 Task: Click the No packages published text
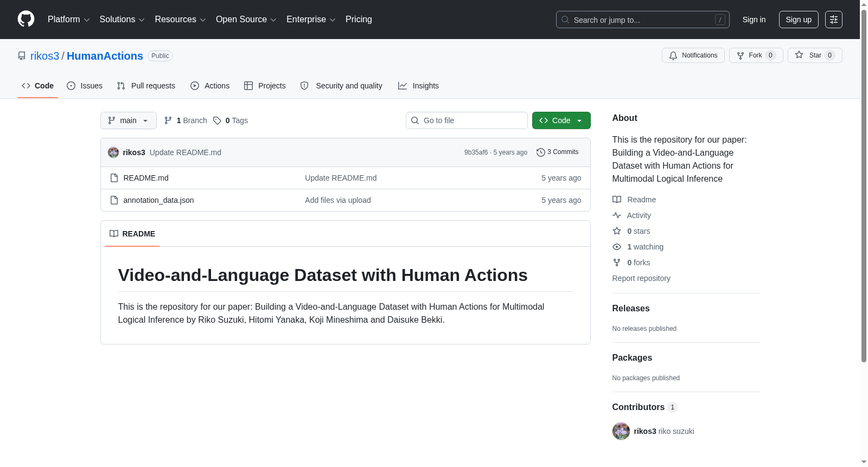click(x=646, y=378)
